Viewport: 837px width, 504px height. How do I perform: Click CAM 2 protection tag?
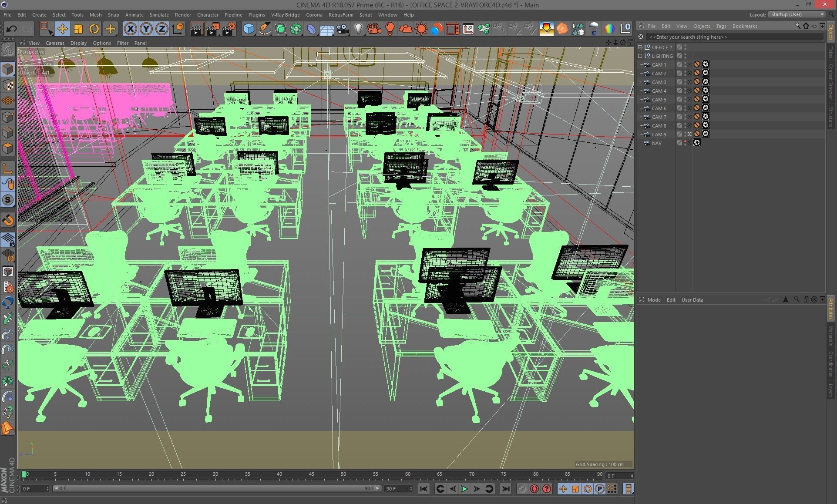[x=697, y=73]
